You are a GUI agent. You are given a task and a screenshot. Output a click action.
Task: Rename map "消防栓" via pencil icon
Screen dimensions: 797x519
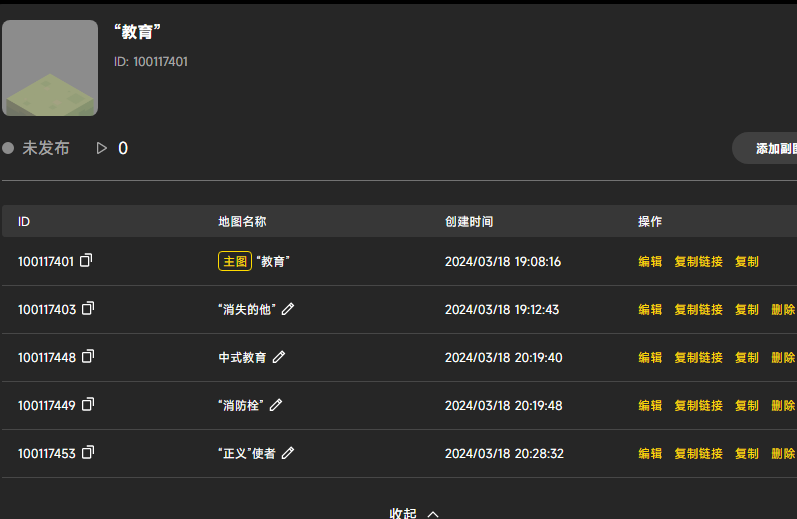coord(275,405)
